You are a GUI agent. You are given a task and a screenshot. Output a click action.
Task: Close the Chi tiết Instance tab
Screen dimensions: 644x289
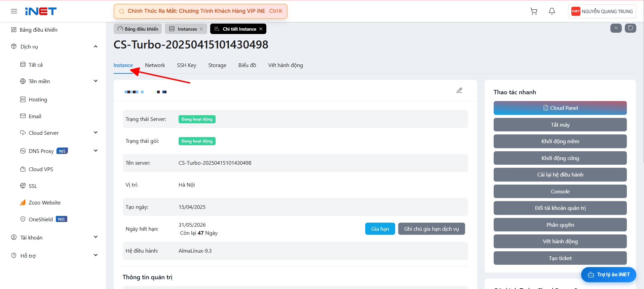click(x=261, y=29)
